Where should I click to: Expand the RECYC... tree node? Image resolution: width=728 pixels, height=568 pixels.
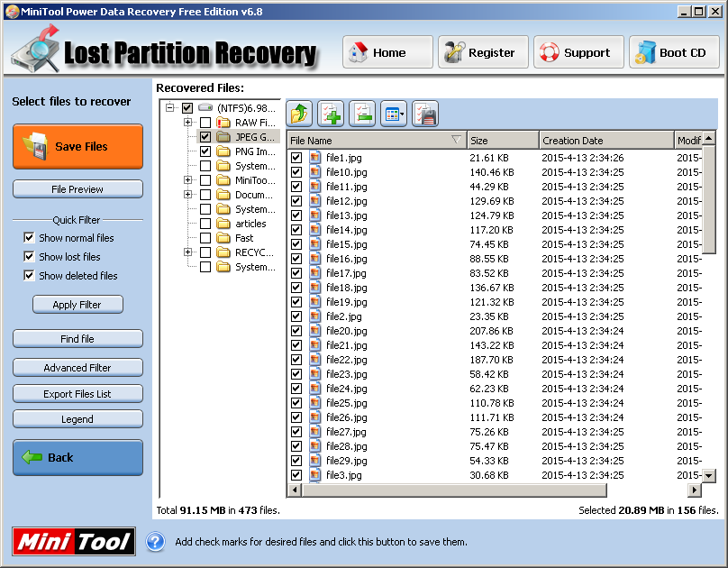(188, 252)
